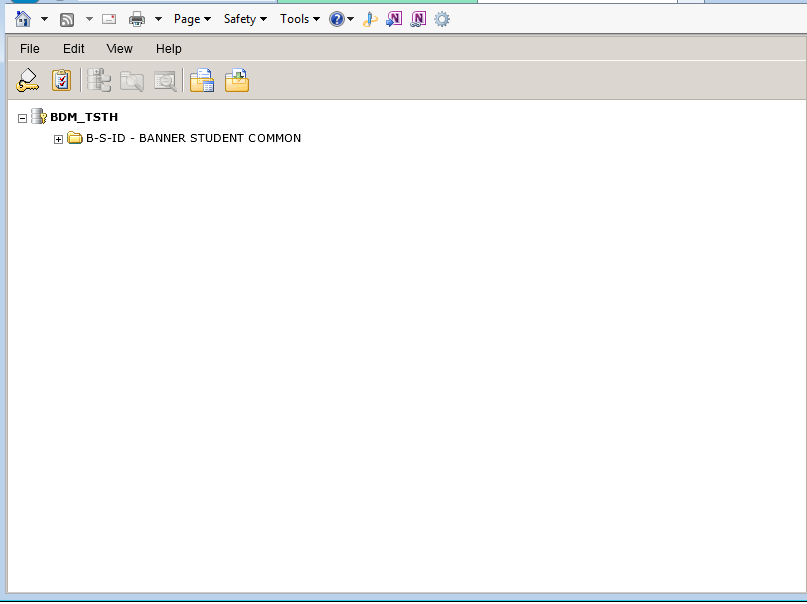Open the browser Help question mark icon
Screen dimensions: 807x604
point(336,19)
